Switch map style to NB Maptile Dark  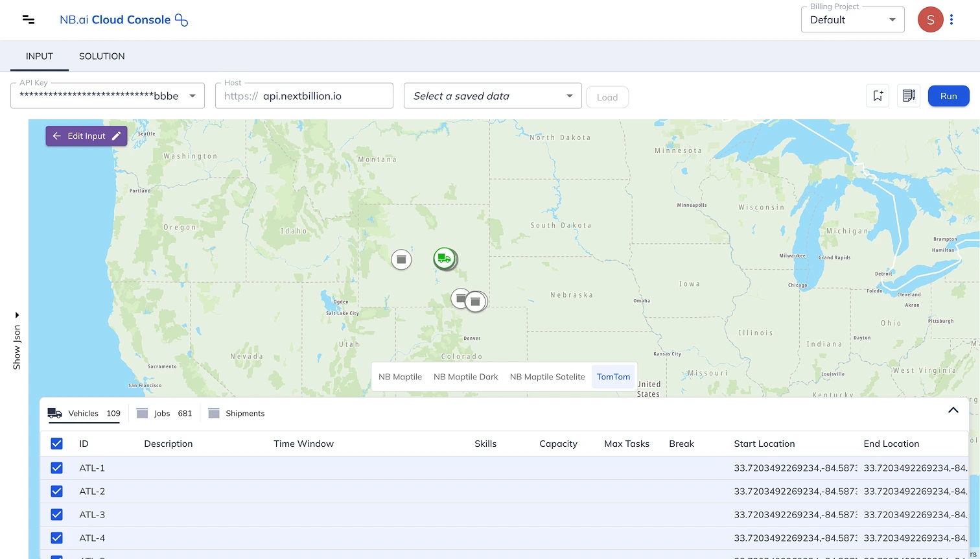[466, 377]
